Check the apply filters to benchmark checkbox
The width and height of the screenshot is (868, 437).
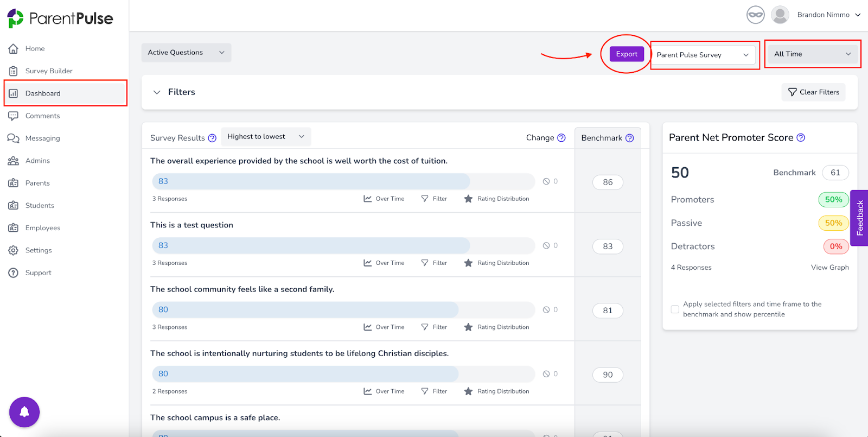(675, 309)
